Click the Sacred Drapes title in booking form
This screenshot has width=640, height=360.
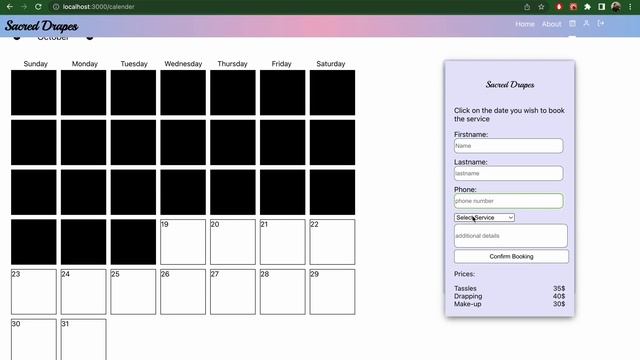(510, 84)
